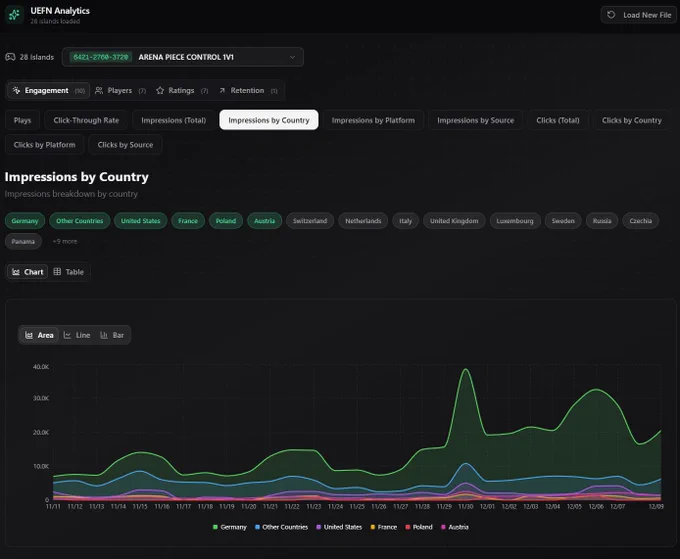Enable the Czechia filter chip
This screenshot has width=680, height=559.
pos(641,221)
